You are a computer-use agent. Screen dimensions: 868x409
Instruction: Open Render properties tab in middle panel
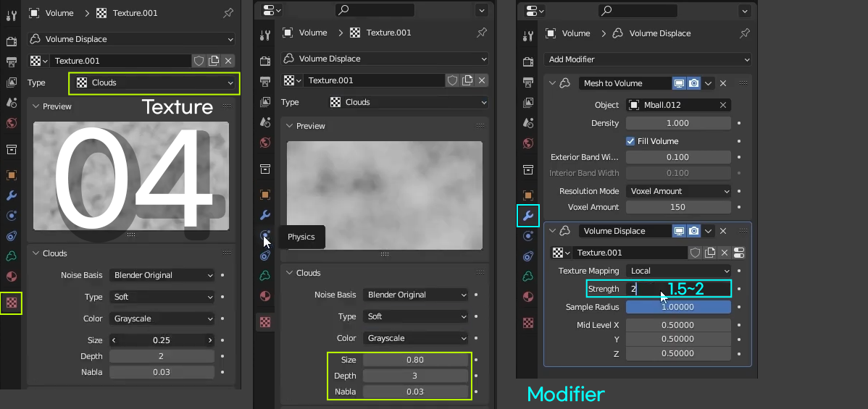pos(265,61)
